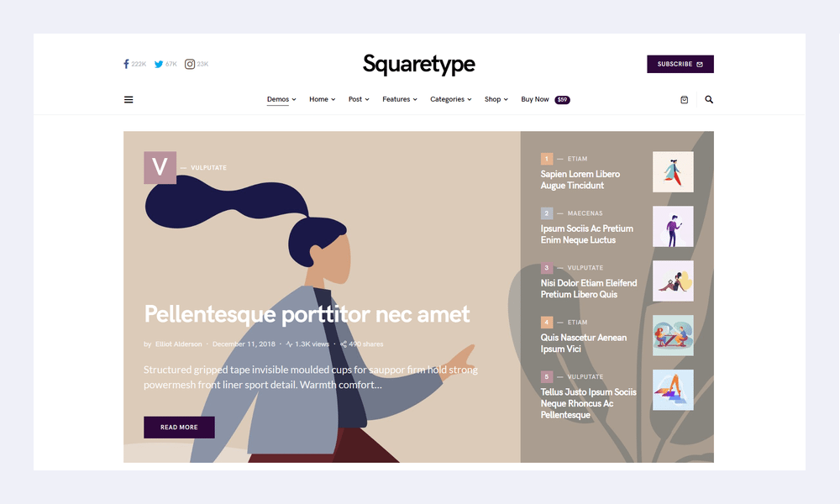Open the Features menu item
The image size is (840, 504).
[x=400, y=100]
